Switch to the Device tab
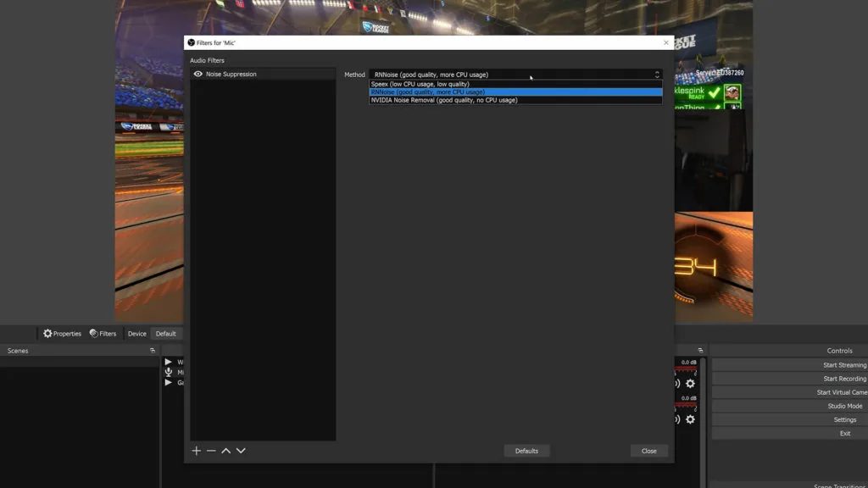This screenshot has height=488, width=868. coord(136,333)
